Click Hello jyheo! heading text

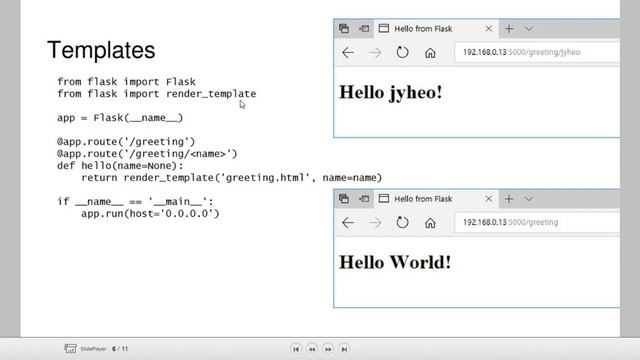point(391,93)
